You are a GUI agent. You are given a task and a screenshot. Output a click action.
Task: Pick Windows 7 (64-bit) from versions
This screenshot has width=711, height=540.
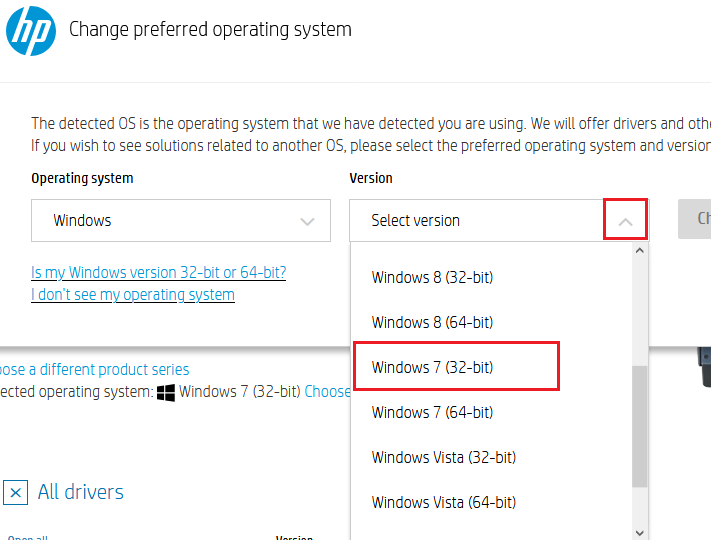coord(432,412)
